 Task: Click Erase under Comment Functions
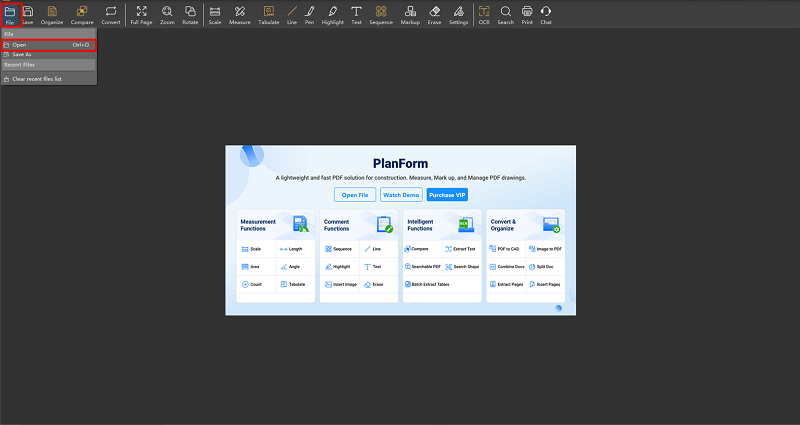(x=373, y=285)
